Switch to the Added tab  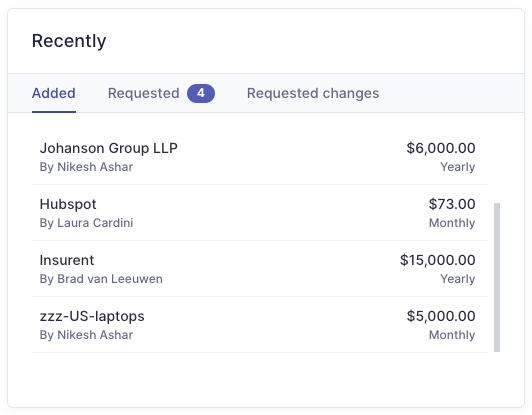click(54, 93)
